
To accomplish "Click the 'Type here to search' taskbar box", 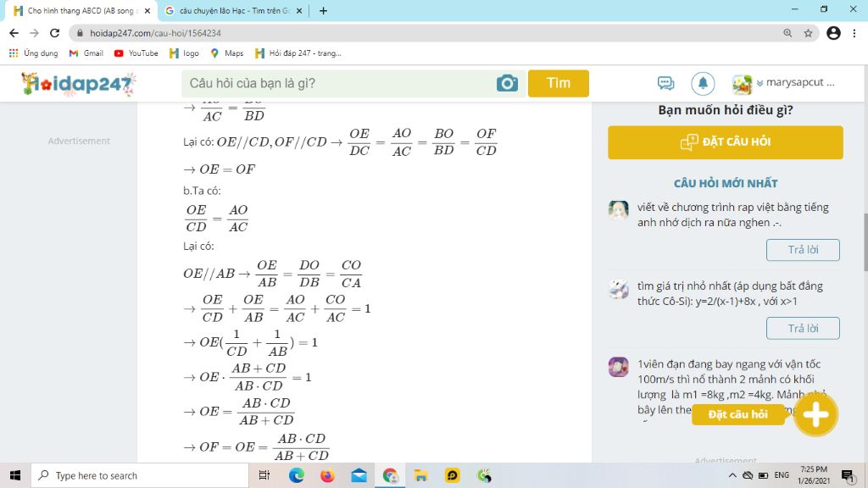I will (140, 475).
